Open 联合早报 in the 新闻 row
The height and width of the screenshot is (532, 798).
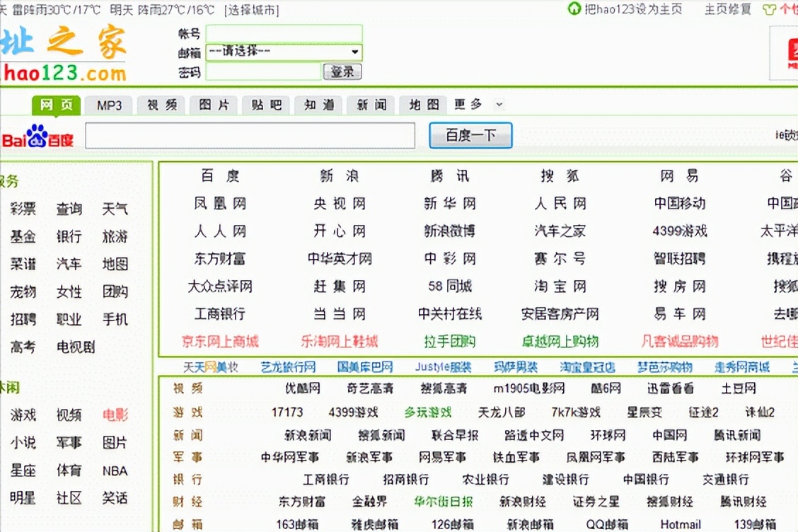click(x=455, y=435)
